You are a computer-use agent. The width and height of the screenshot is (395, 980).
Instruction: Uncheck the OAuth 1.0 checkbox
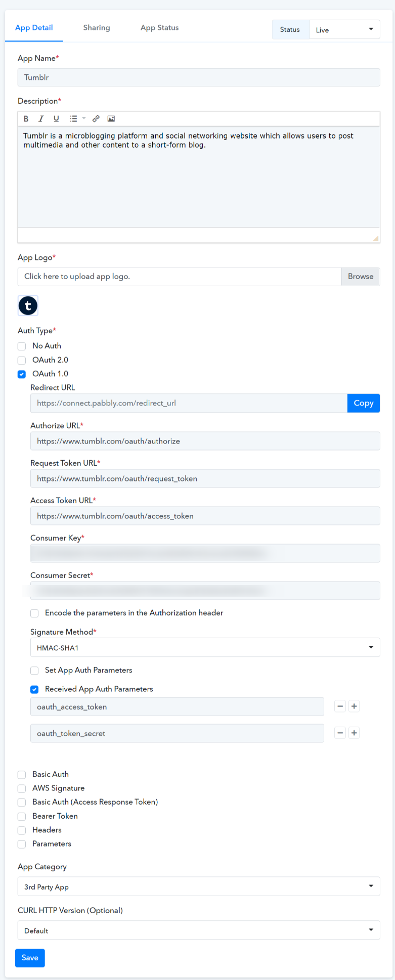(22, 375)
